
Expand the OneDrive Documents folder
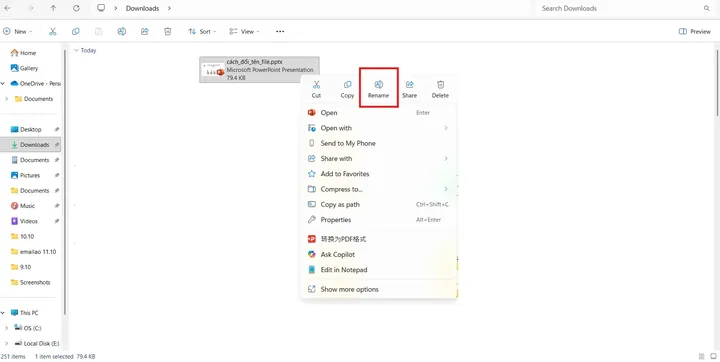[6, 99]
